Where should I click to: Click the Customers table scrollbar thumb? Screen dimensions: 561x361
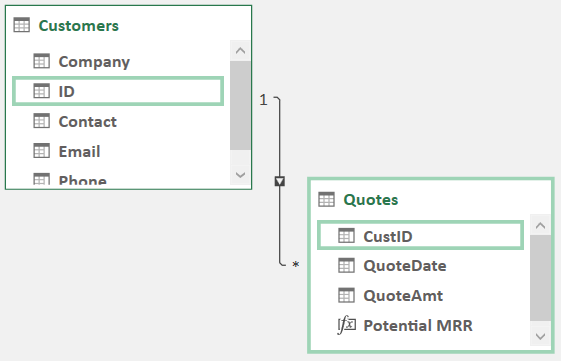pos(240,106)
